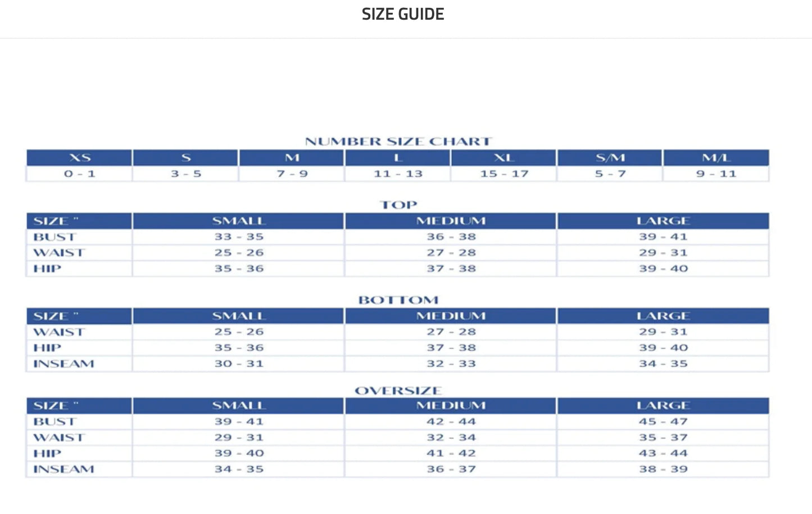The image size is (812, 514).
Task: Select the 15 - 17 cell under XL
Action: point(504,174)
